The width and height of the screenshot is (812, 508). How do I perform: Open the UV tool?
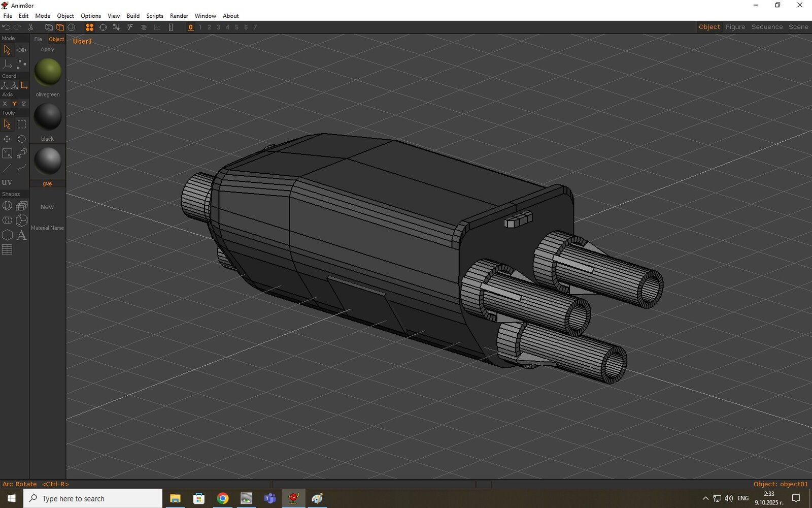click(7, 182)
